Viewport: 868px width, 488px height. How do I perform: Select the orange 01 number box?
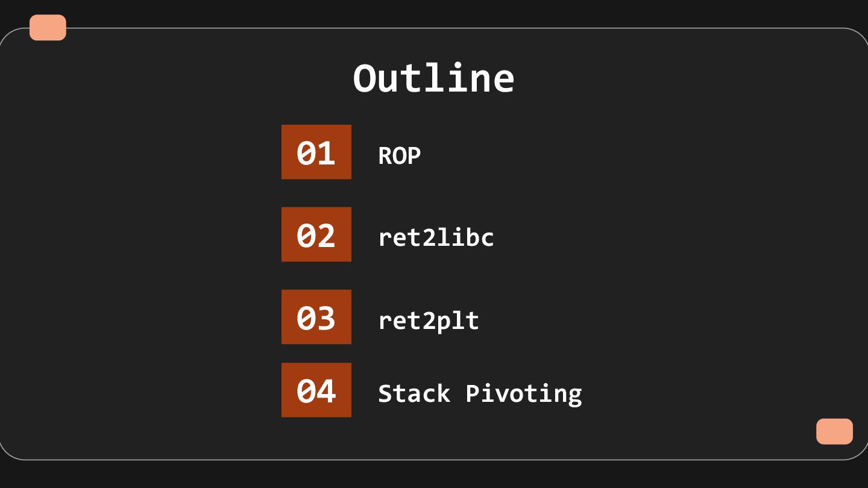coord(316,152)
